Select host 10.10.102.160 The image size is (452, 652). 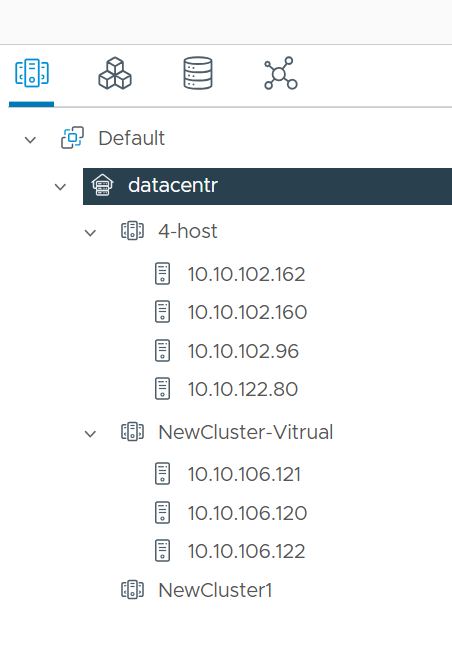point(247,312)
